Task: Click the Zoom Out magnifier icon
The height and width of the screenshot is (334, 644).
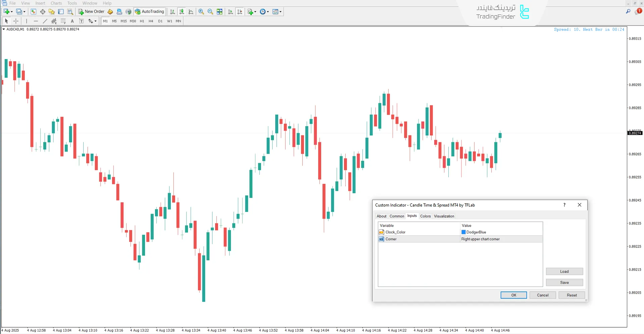Action: click(x=210, y=12)
